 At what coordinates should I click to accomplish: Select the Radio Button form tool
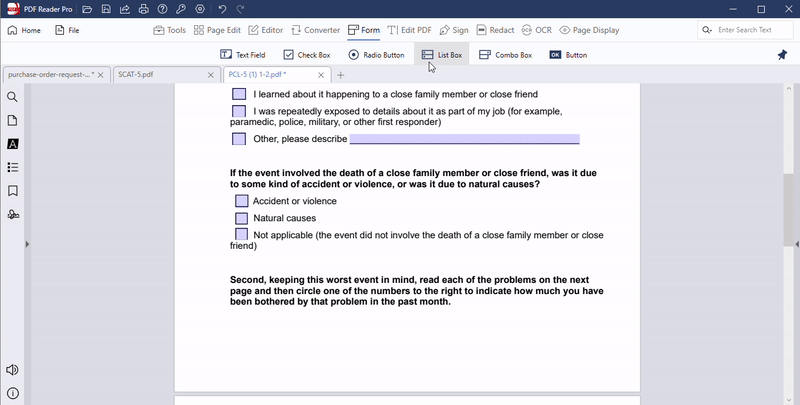point(377,55)
